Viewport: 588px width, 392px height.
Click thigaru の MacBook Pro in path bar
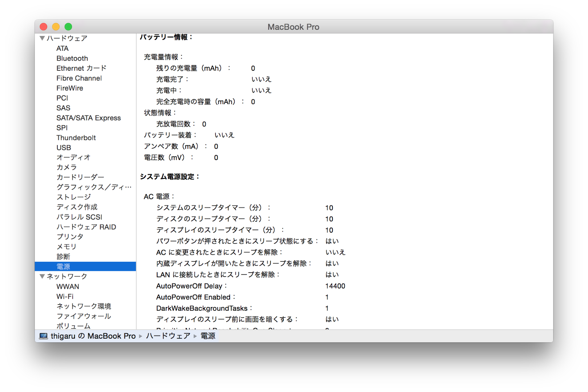pyautogui.click(x=93, y=336)
